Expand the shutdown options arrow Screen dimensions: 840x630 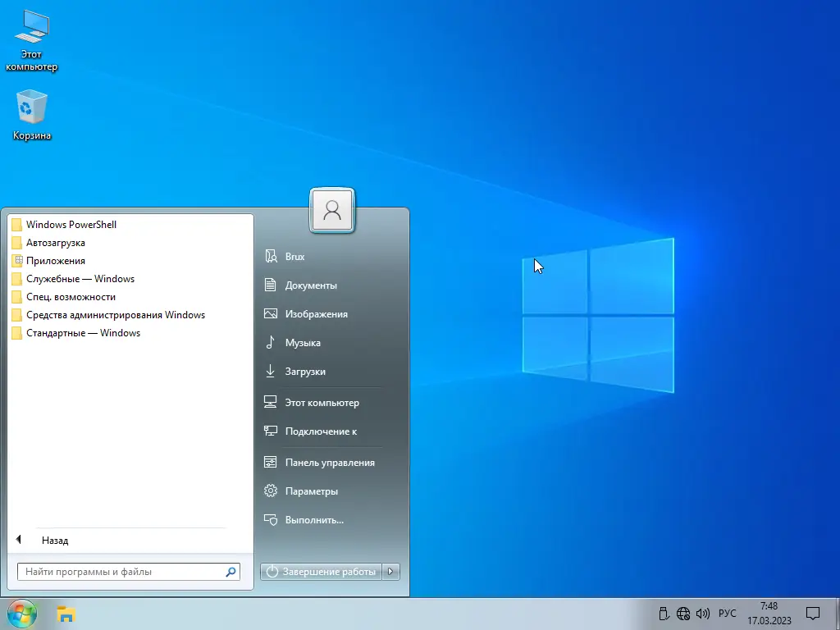point(390,572)
